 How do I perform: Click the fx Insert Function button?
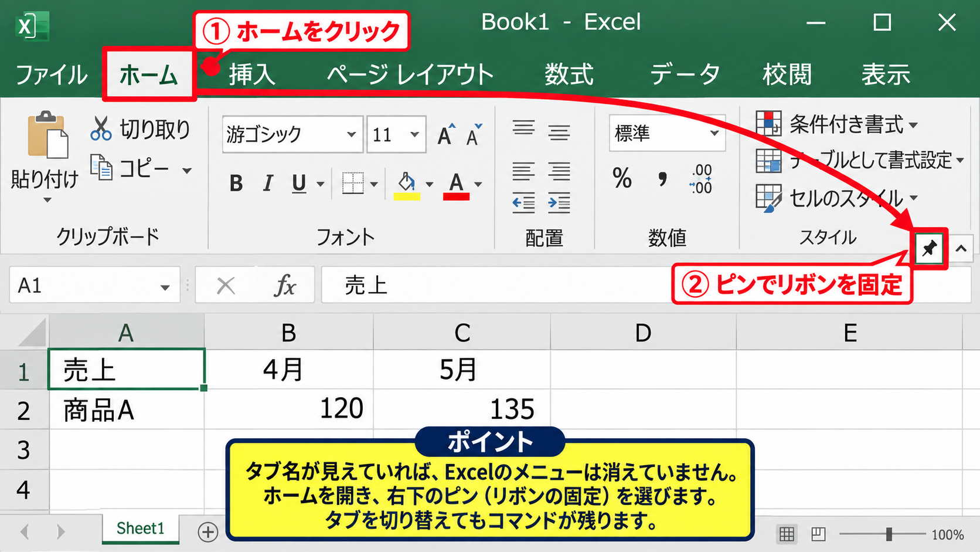pyautogui.click(x=285, y=286)
